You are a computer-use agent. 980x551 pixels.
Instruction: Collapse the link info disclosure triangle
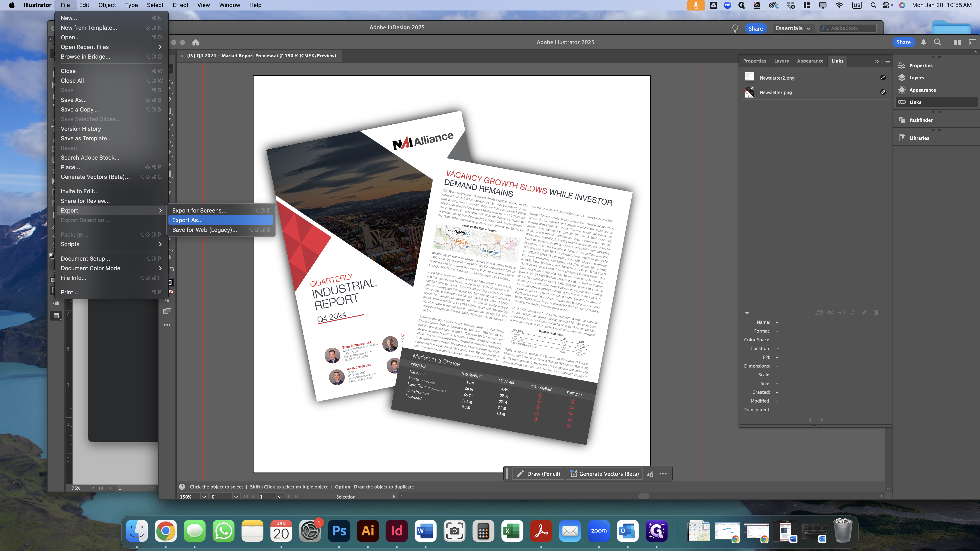click(x=747, y=313)
